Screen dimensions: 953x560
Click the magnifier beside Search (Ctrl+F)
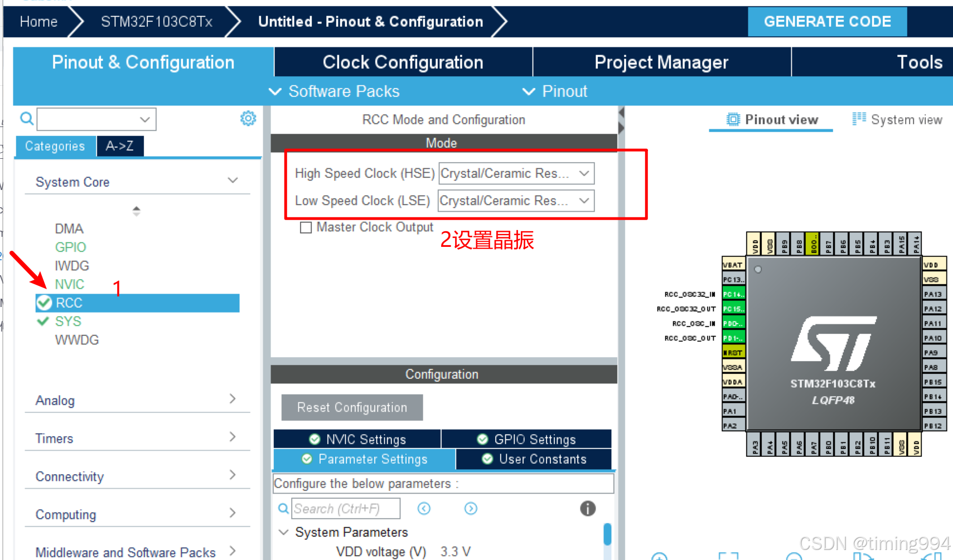(283, 508)
